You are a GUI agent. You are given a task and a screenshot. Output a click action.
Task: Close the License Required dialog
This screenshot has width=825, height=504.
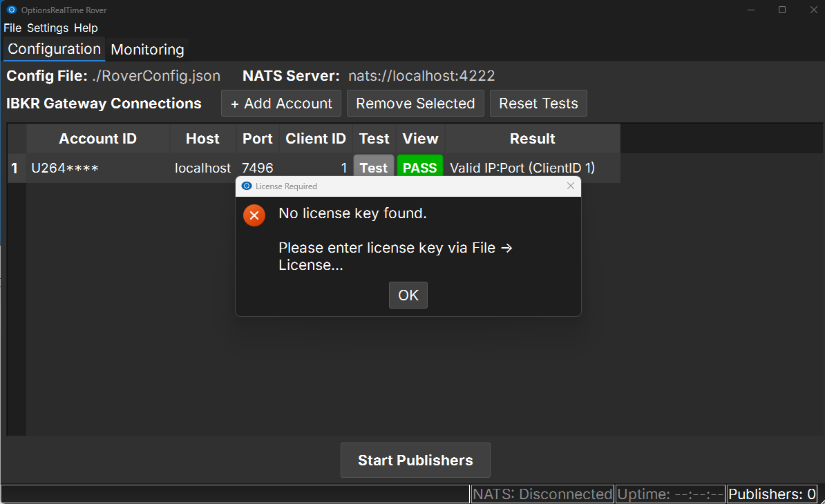(570, 186)
